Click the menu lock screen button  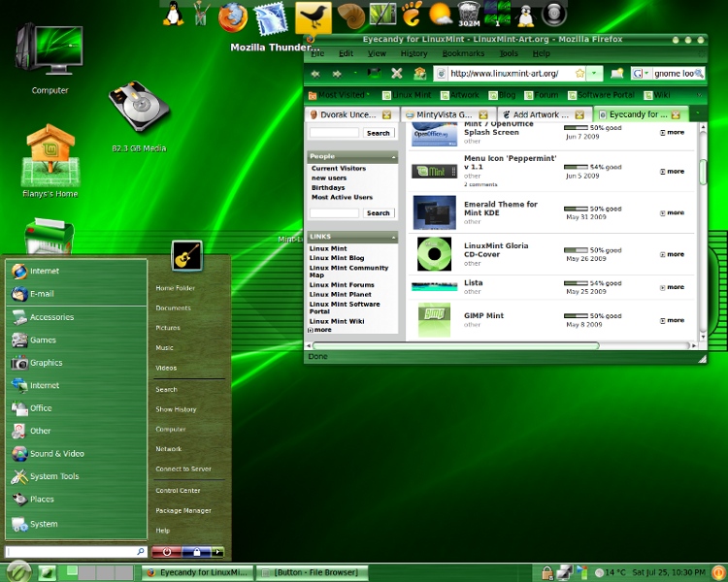196,552
